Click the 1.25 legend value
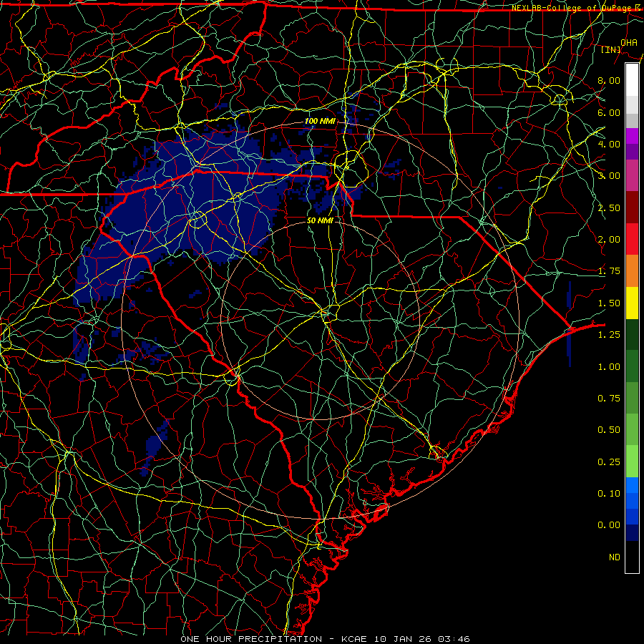The width and height of the screenshot is (644, 644). (609, 335)
